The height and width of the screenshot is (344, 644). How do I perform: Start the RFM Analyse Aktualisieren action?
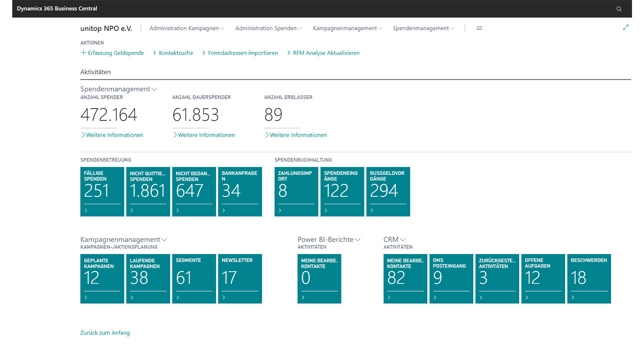[327, 52]
